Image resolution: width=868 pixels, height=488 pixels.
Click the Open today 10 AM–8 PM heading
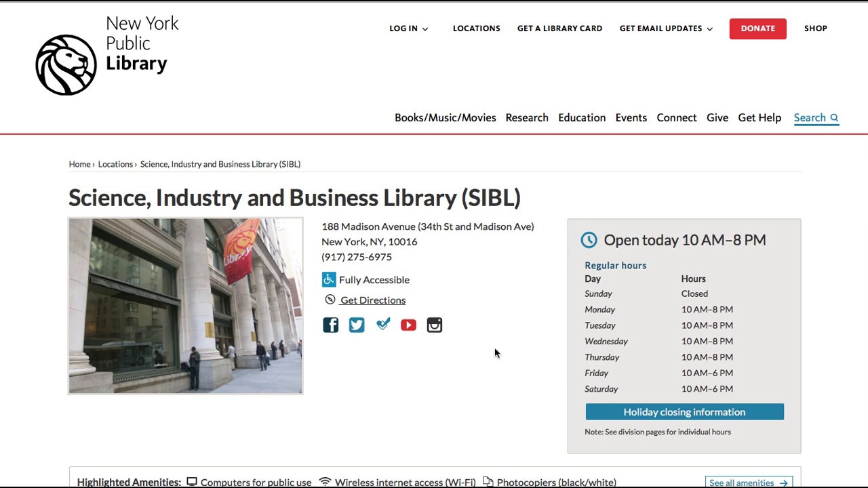click(x=685, y=240)
